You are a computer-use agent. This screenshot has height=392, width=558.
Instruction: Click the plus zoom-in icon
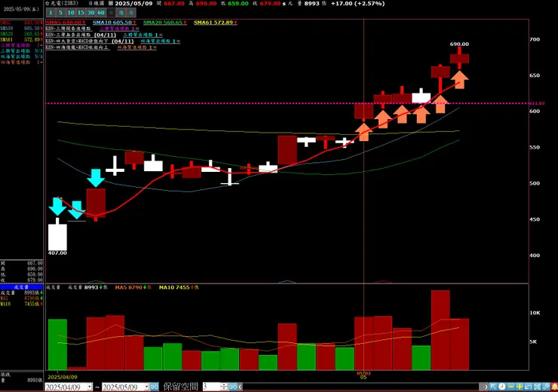520,387
